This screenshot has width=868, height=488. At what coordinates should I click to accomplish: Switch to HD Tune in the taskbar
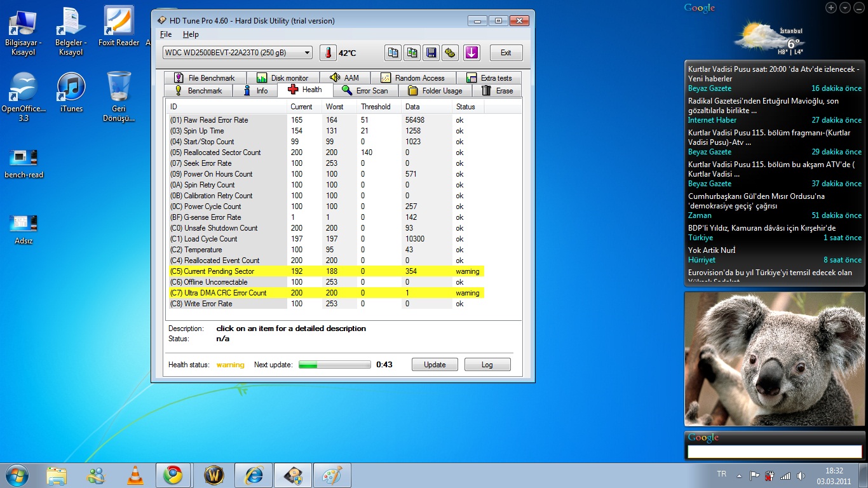[292, 475]
